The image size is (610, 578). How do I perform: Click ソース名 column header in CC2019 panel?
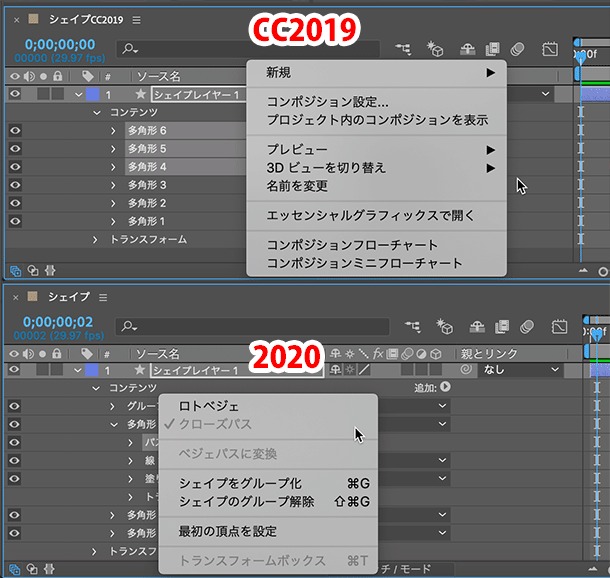(158, 77)
